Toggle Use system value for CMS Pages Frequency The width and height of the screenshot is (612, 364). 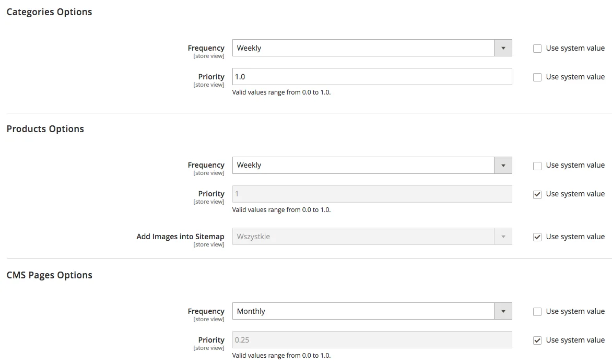[x=537, y=312]
